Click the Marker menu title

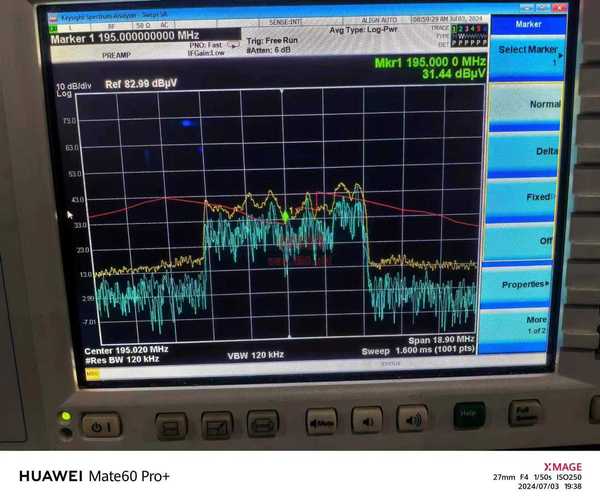(x=528, y=23)
